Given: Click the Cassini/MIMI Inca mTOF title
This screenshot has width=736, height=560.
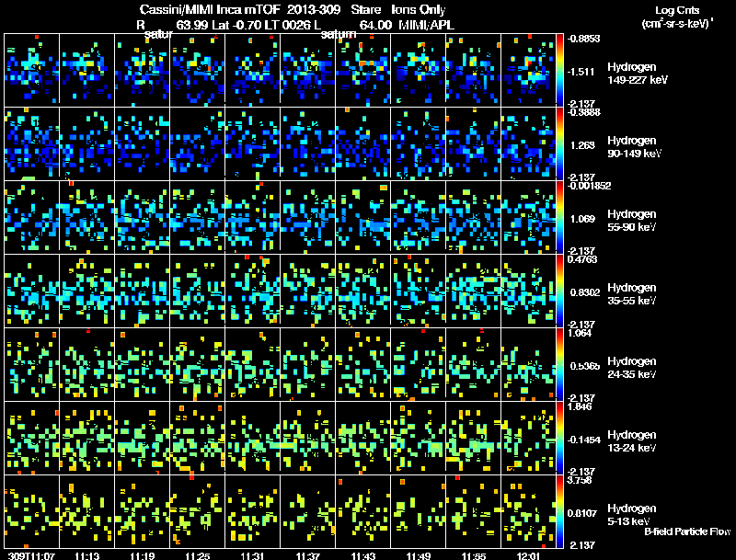Looking at the screenshot, I should [212, 8].
